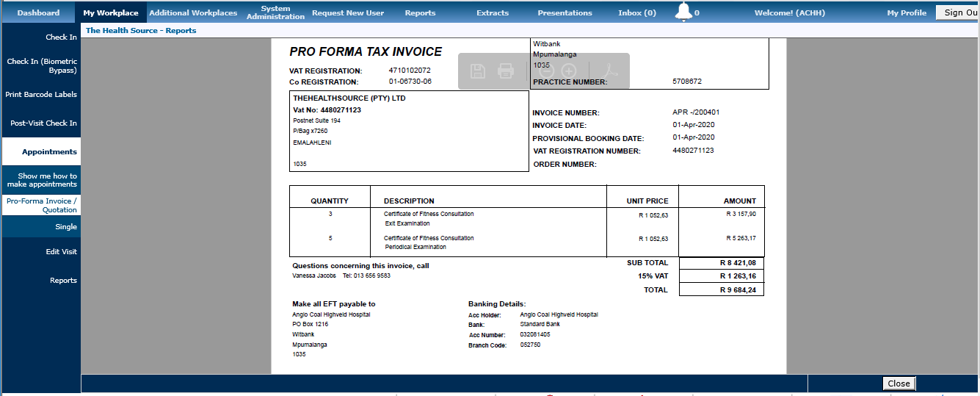Click Standard Bank text
The width and height of the screenshot is (980, 396).
pyautogui.click(x=540, y=324)
